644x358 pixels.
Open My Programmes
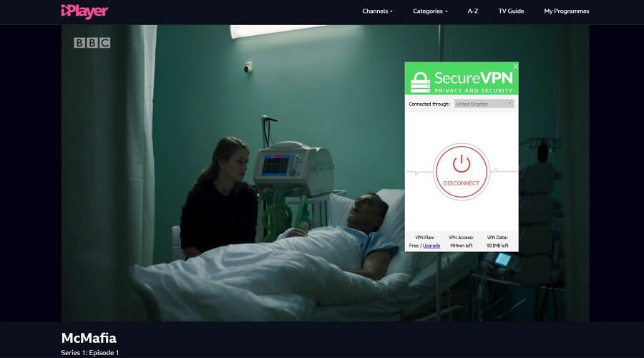point(567,11)
